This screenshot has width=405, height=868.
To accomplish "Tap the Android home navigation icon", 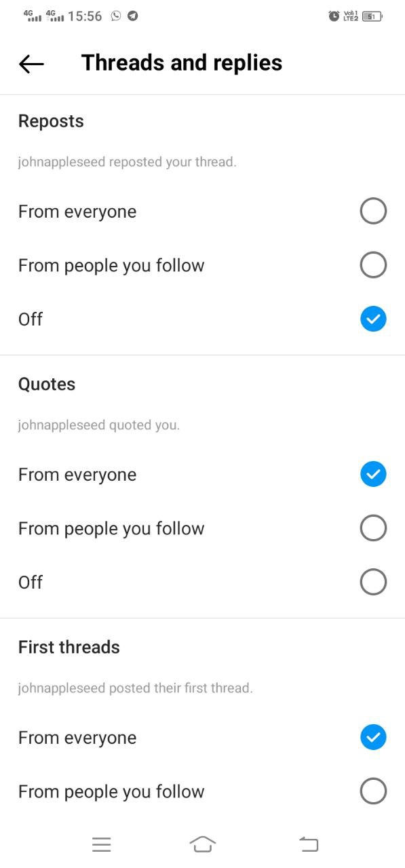I will 203,844.
